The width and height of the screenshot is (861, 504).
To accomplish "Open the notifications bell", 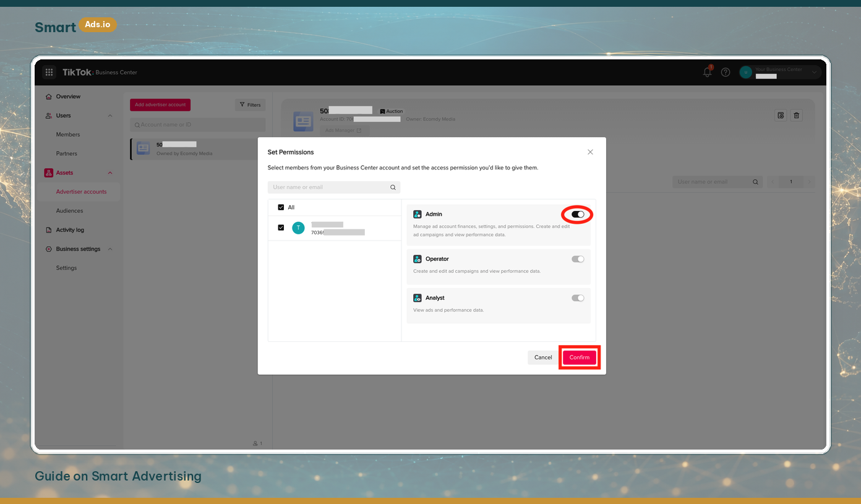I will pyautogui.click(x=708, y=72).
